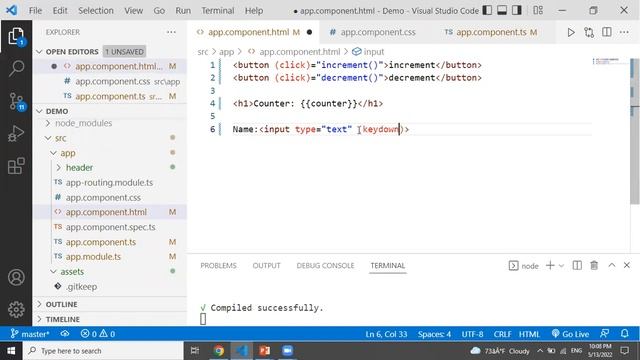
Task: Open Explorer Views and More Actions ellipsis
Action: 171,32
